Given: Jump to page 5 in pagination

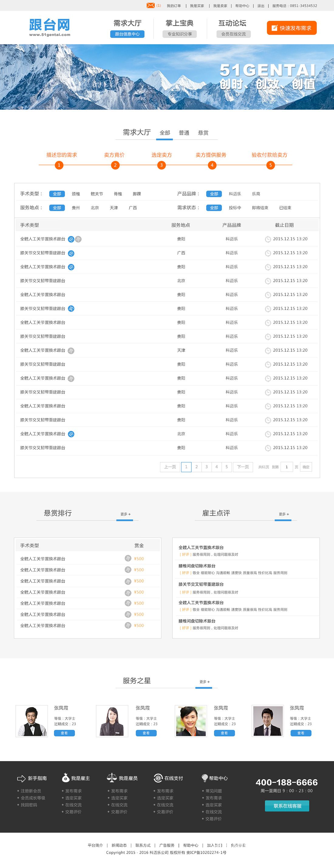Looking at the screenshot, I should pyautogui.click(x=227, y=467).
